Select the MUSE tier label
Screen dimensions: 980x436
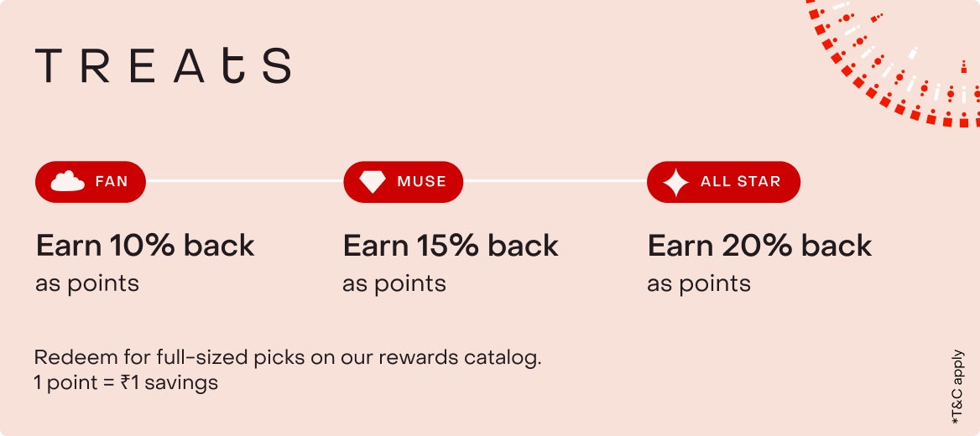coord(421,181)
